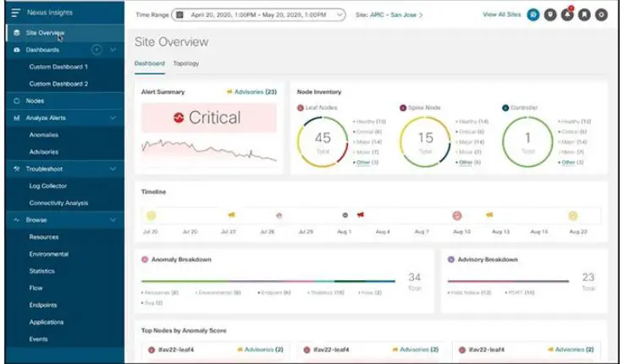Click the Other link under Controller
Screen dimensions: 629x364
pyautogui.click(x=568, y=163)
